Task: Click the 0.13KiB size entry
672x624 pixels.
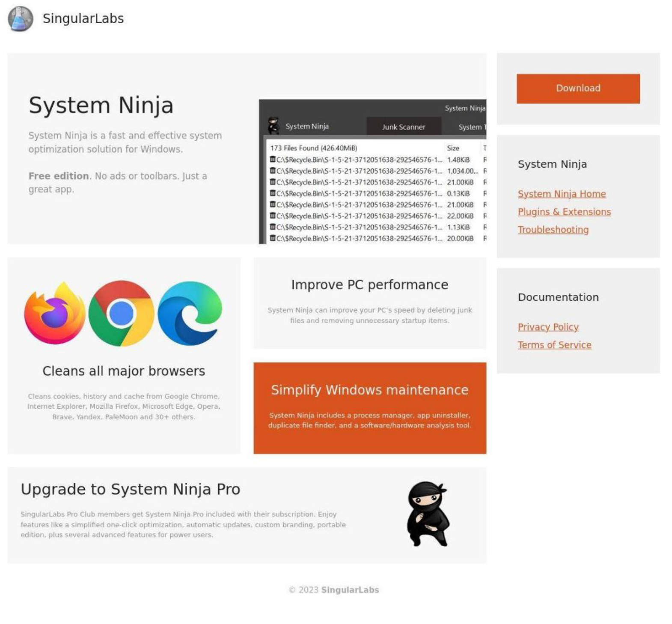Action: (458, 193)
